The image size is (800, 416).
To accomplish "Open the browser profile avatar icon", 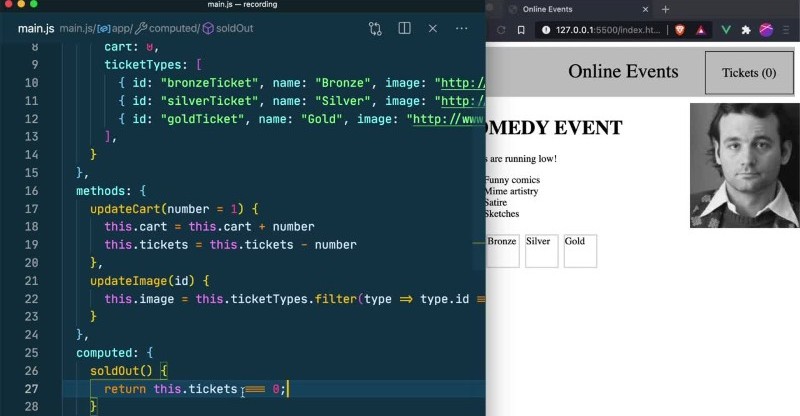I will coord(766,30).
